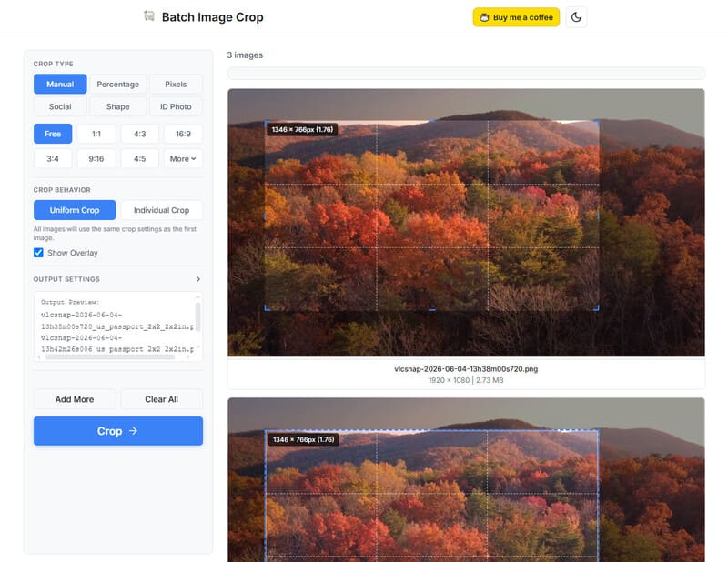
Task: Choose the 9:16 aspect ratio
Action: click(x=96, y=159)
